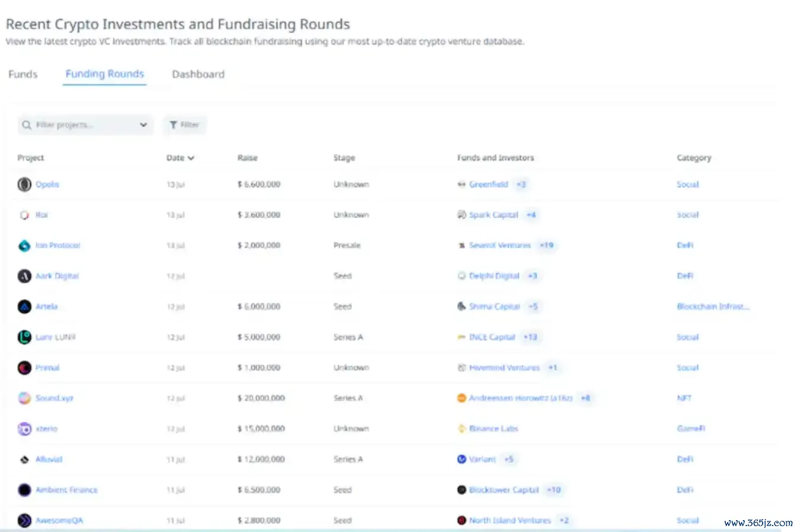This screenshot has width=797, height=532.
Task: Click the Variant fund logo icon
Action: (462, 459)
